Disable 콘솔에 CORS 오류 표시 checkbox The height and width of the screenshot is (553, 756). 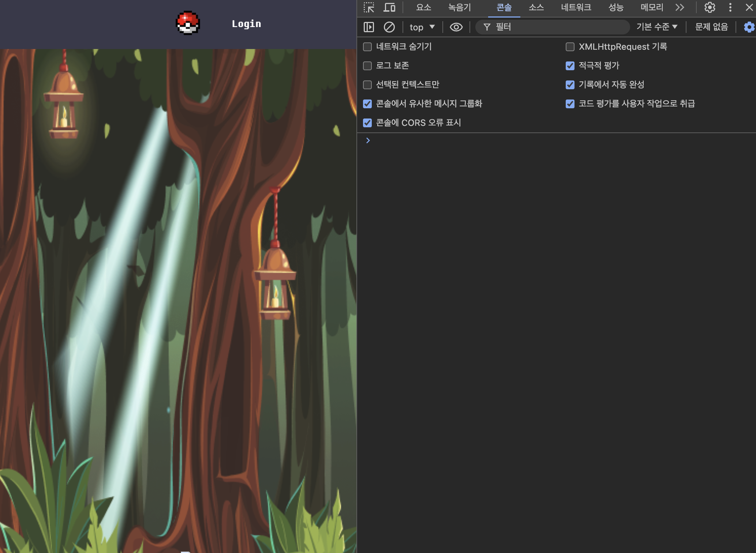pyautogui.click(x=367, y=123)
